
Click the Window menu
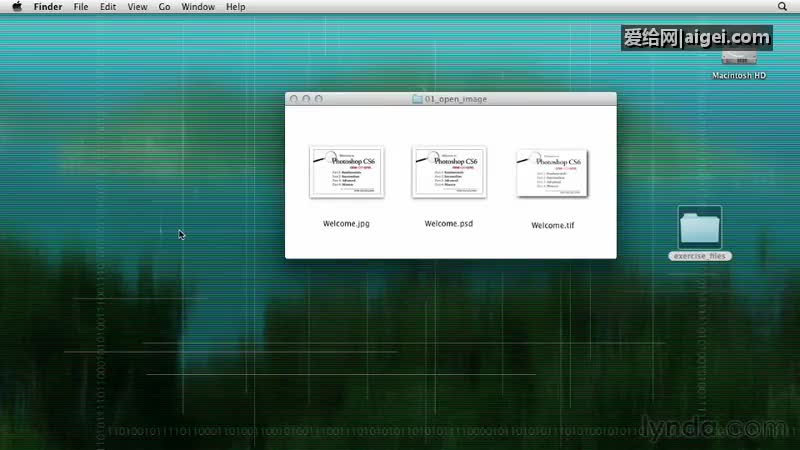point(198,7)
